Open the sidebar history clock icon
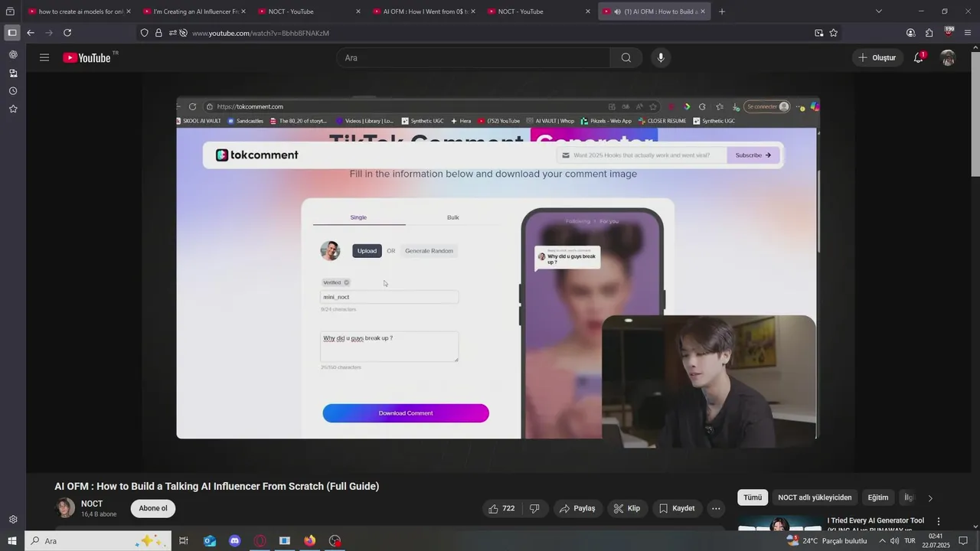 [13, 91]
